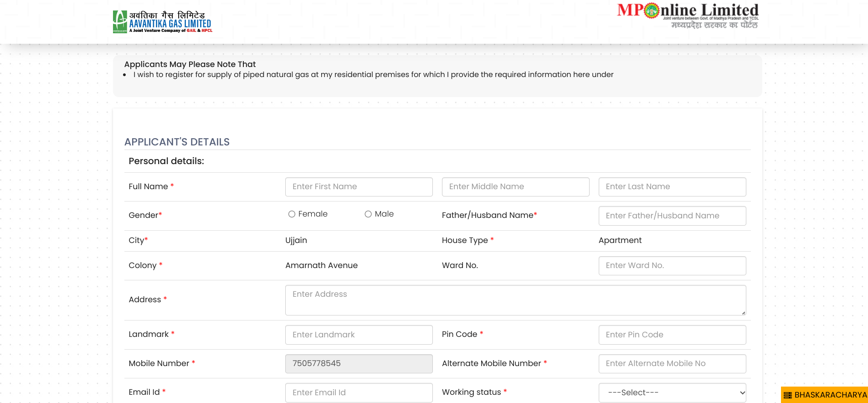The height and width of the screenshot is (403, 868).
Task: Click the prefilled Mobile Number field
Action: [359, 364]
